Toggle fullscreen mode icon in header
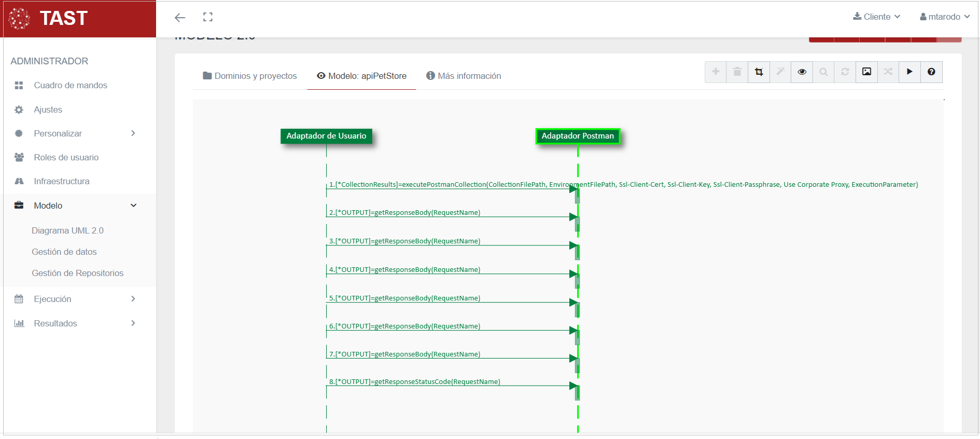The width and height of the screenshot is (980, 439). tap(208, 17)
